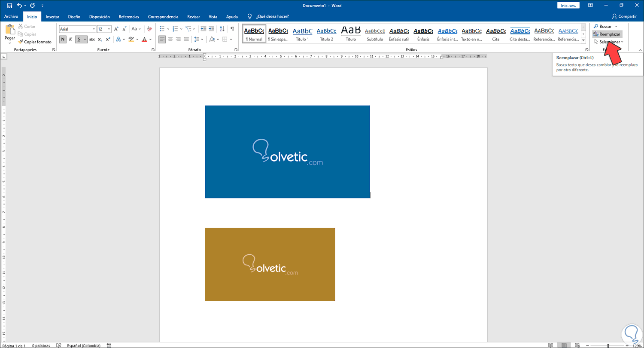Click the save icon in title bar
Screen dimensions: 644x348
pos(9,6)
